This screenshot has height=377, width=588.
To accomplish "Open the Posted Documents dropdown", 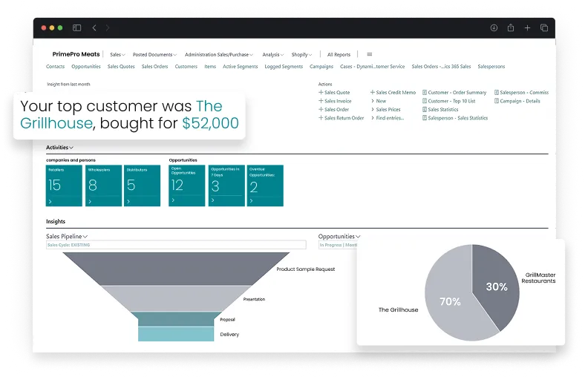I will point(154,54).
